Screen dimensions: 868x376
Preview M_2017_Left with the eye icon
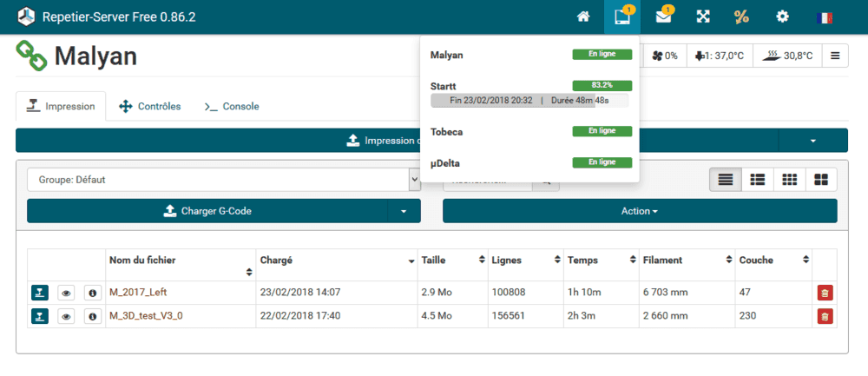point(66,293)
